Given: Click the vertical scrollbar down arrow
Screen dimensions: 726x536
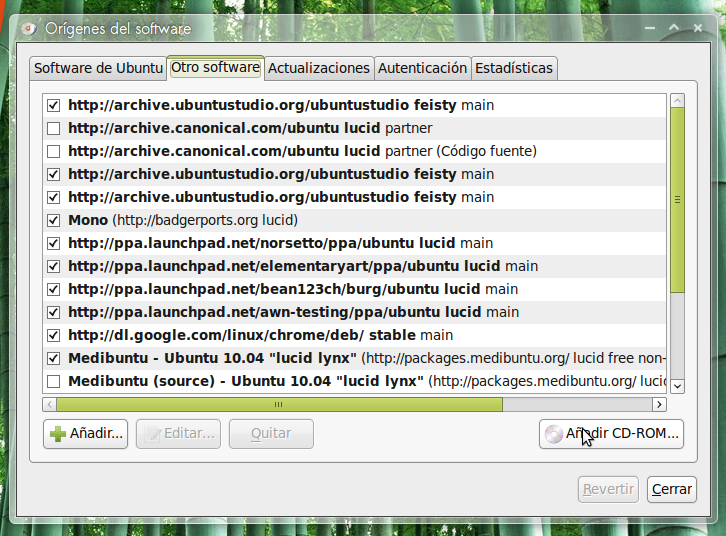Looking at the screenshot, I should (x=677, y=386).
